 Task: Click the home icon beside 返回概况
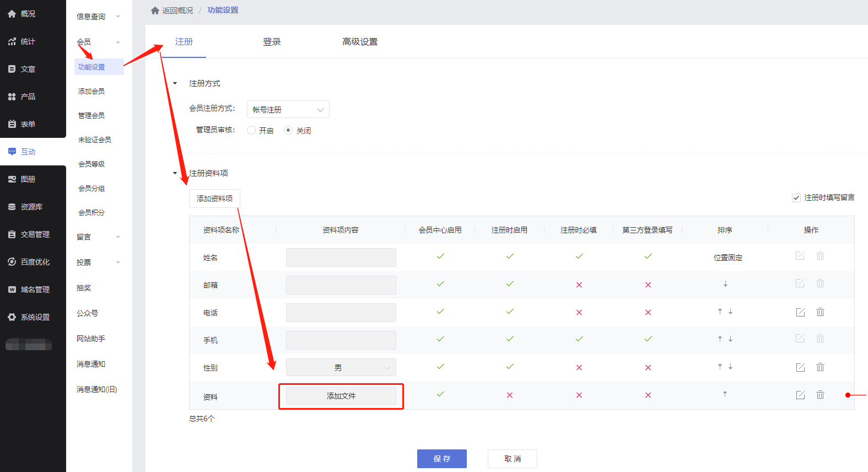(x=155, y=10)
